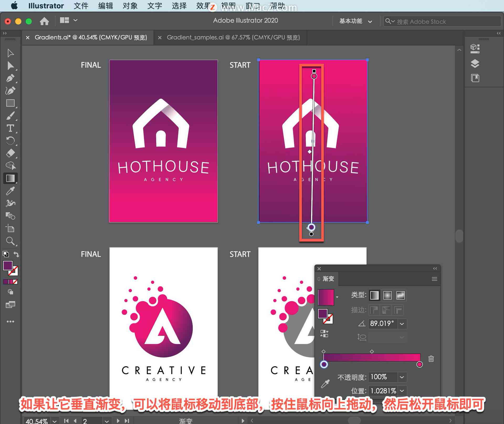Select the Curvature tool
Screen dimensions: 504x424
tap(10, 91)
